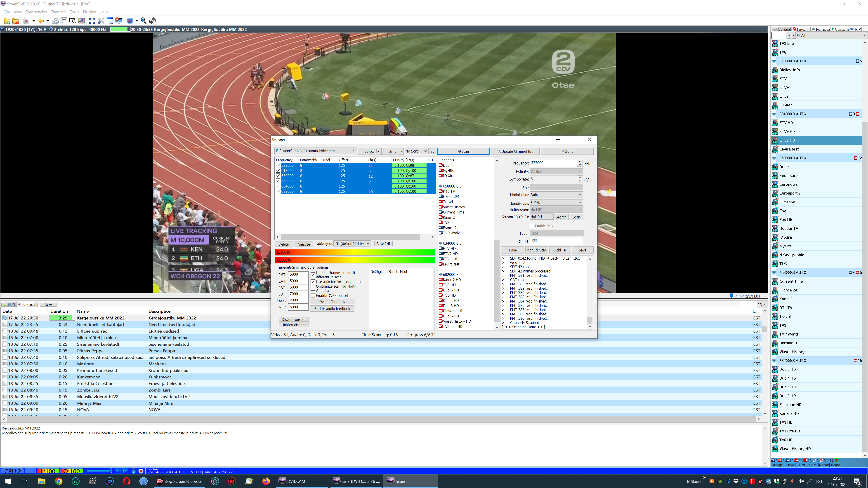Click the Save INI button
Image resolution: width=868 pixels, height=488 pixels.
383,244
